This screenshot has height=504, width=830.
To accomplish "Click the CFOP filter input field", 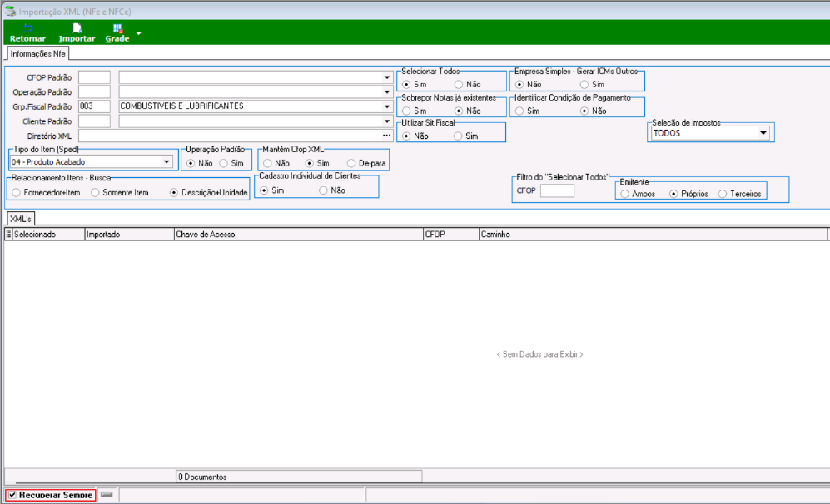I will tap(557, 190).
